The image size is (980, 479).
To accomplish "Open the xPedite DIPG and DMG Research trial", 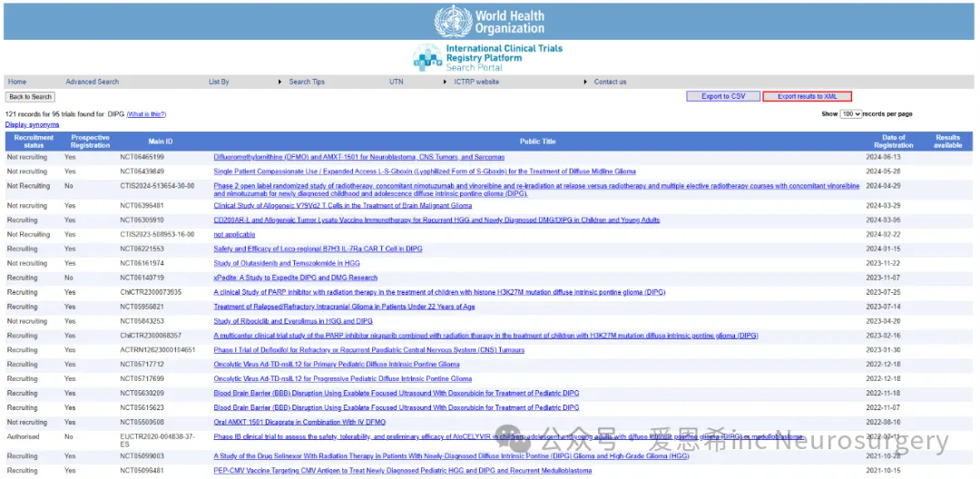I will 295,278.
